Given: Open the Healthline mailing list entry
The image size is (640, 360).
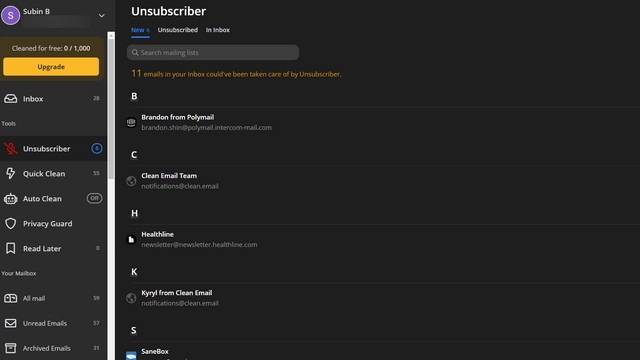Looking at the screenshot, I should 384,240.
